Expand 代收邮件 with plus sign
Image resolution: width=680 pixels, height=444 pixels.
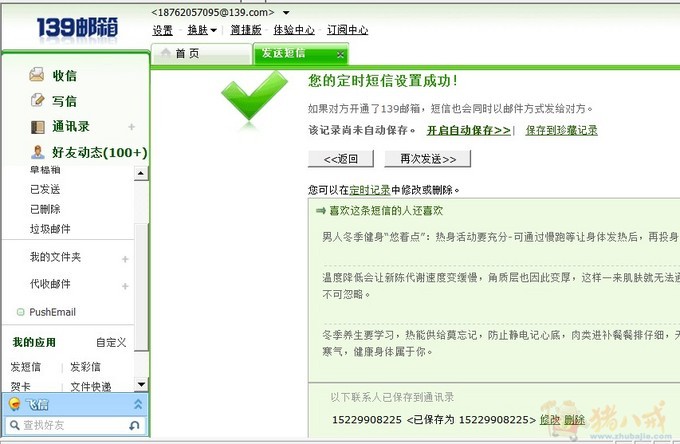125,286
